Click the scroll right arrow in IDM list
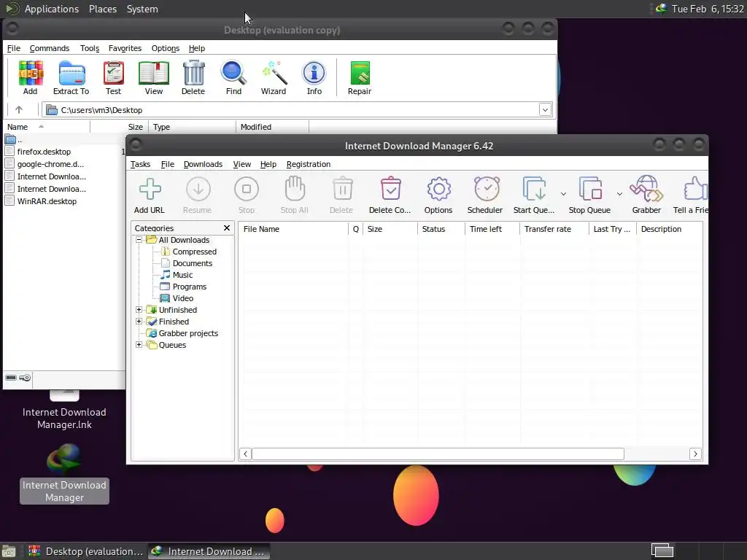 (695, 454)
